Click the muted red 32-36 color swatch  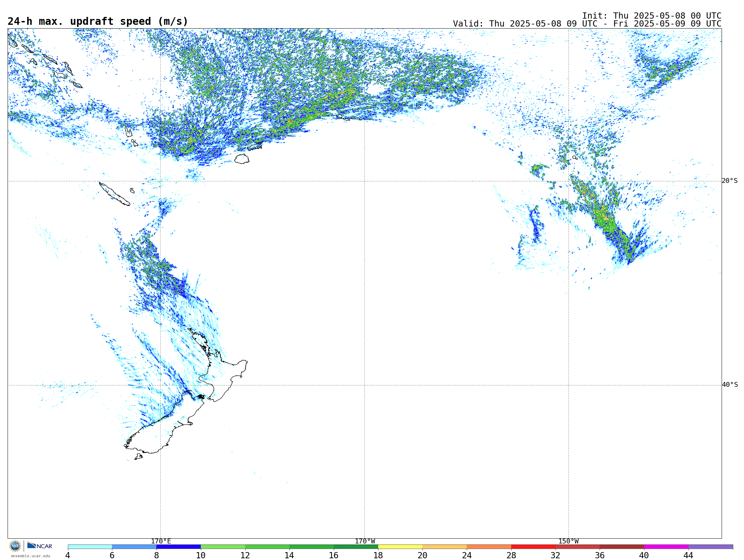point(578,547)
